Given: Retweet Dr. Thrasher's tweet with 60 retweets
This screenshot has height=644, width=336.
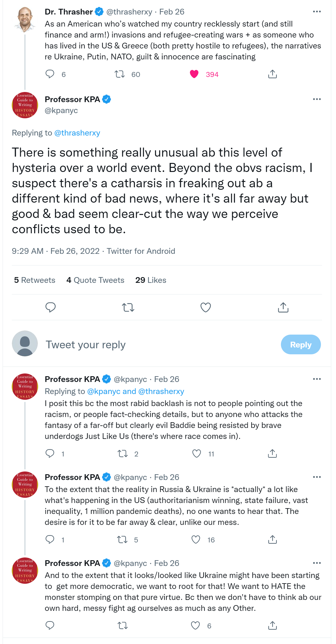Looking at the screenshot, I should pos(120,74).
